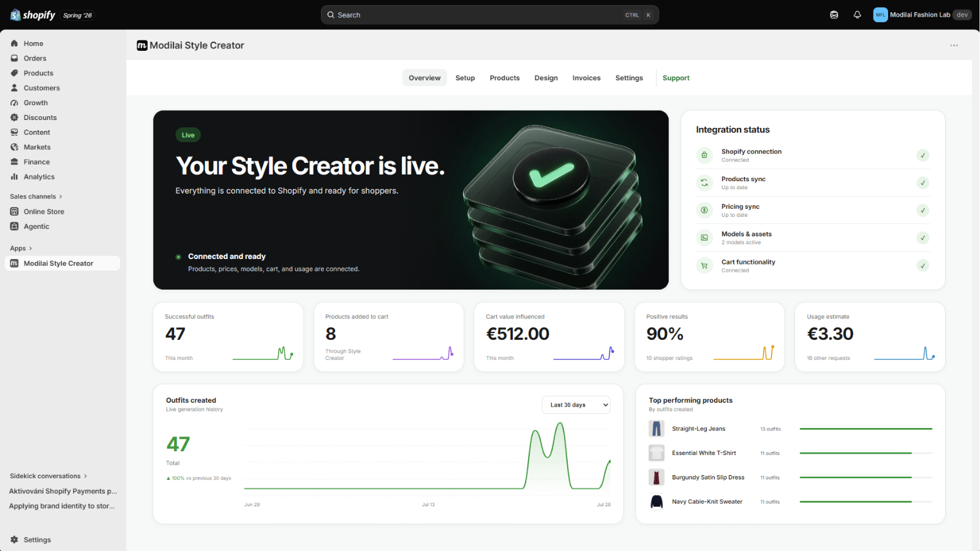Click the Orders icon in sidebar
The width and height of the screenshot is (980, 551).
[14, 58]
